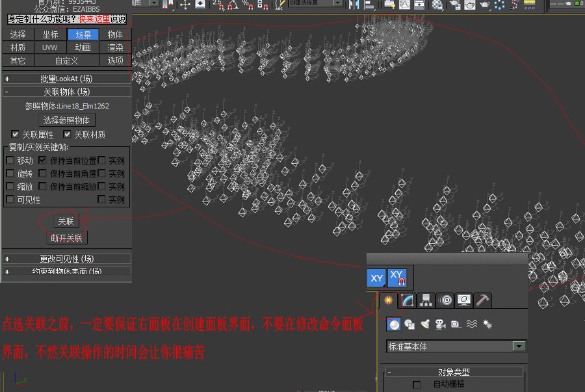Image resolution: width=585 pixels, height=392 pixels.
Task: Click the Align tool icon
Action: pos(369,5)
